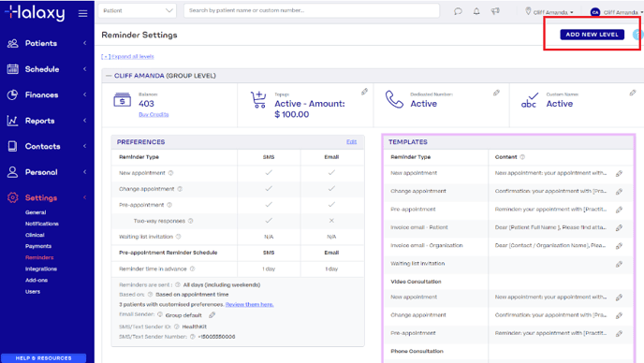Open the chat messages icon
Screen dimensions: 644x363
coord(458,11)
